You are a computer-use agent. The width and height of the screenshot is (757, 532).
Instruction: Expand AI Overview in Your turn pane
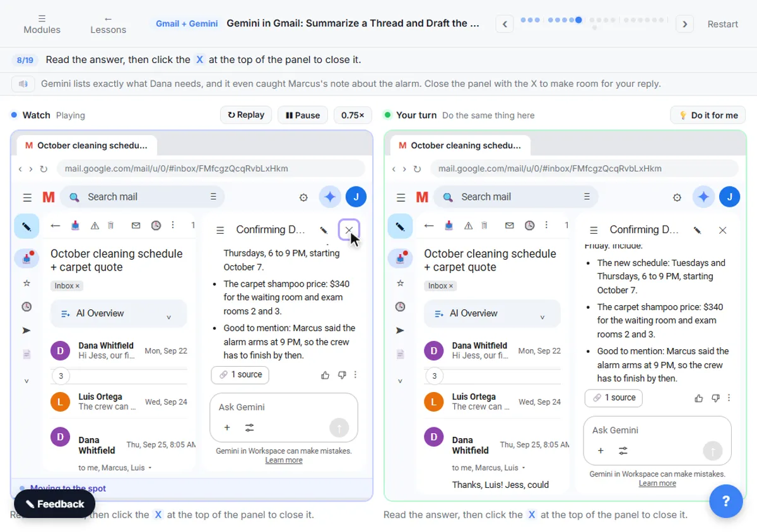pyautogui.click(x=492, y=313)
